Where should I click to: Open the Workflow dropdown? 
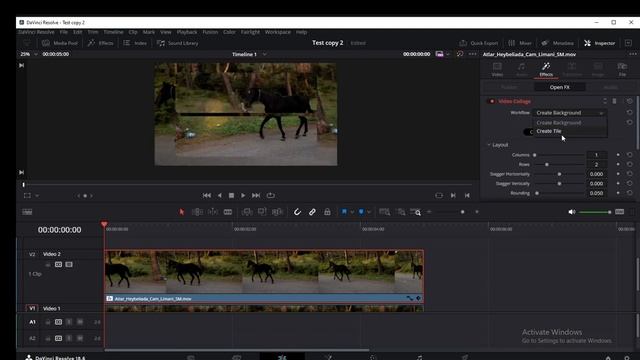570,113
